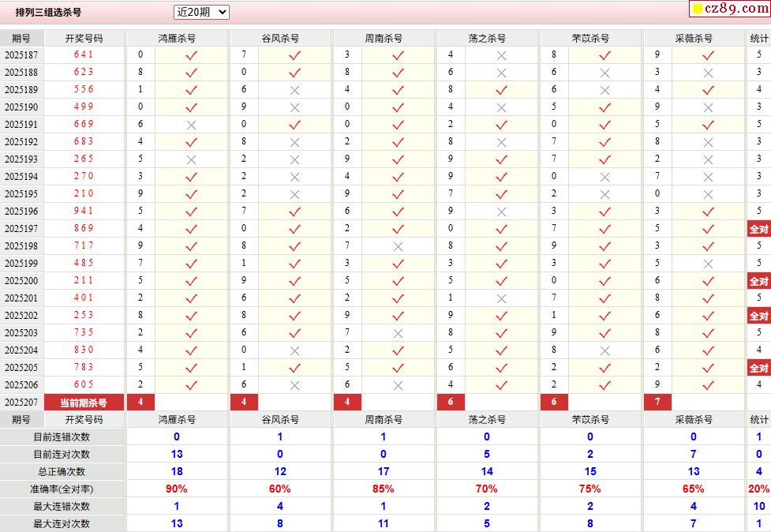Click the 目前连对次数 row label
The image size is (771, 532).
62,455
